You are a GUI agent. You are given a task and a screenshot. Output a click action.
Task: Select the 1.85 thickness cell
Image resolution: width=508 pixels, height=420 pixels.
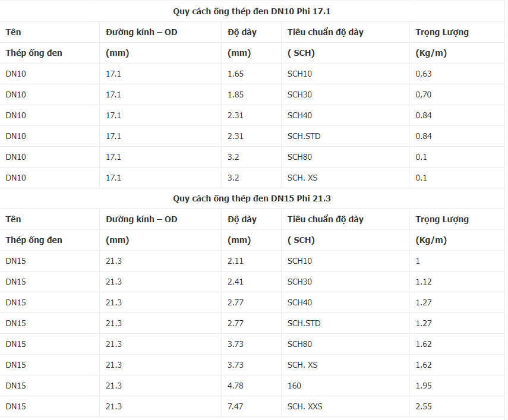(x=236, y=94)
